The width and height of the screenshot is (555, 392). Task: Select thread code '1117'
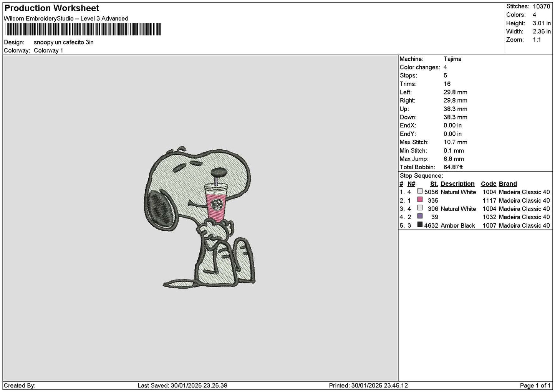[490, 201]
